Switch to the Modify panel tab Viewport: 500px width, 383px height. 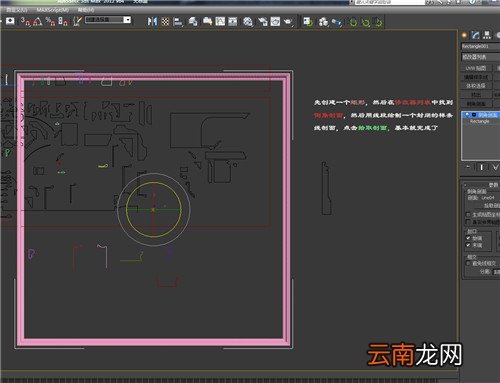coord(476,35)
